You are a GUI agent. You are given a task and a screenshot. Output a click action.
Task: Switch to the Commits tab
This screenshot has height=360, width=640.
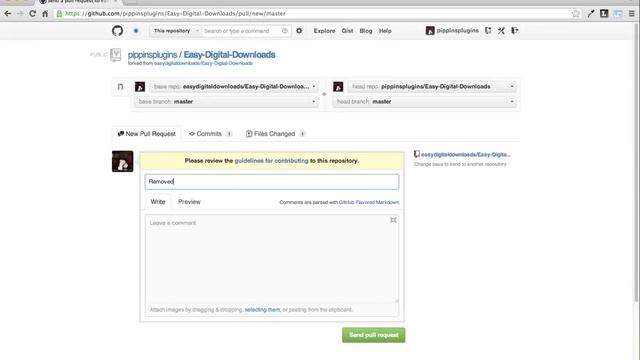(210, 134)
